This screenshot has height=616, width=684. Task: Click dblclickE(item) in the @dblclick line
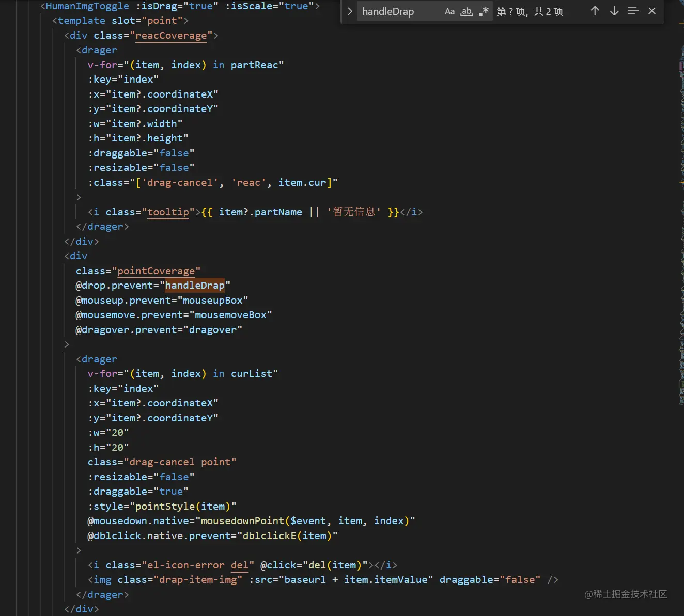(287, 536)
